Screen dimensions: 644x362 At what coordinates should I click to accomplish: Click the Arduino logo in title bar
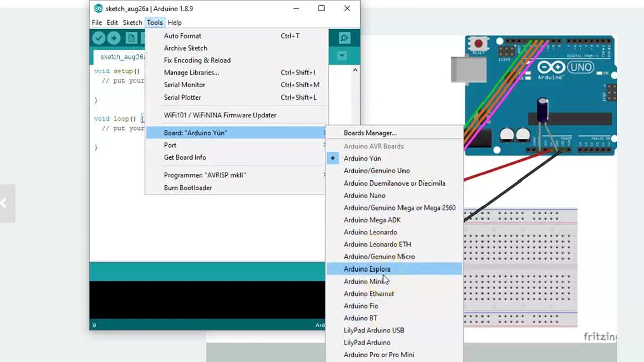[98, 8]
